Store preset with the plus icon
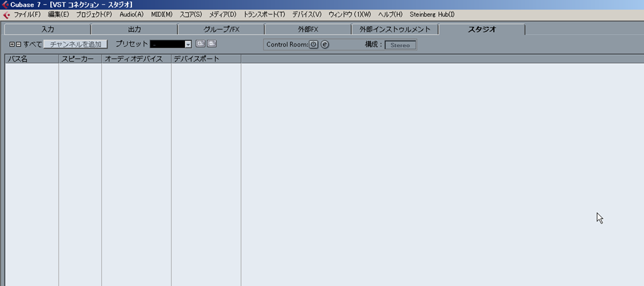This screenshot has height=286, width=644. [x=201, y=43]
